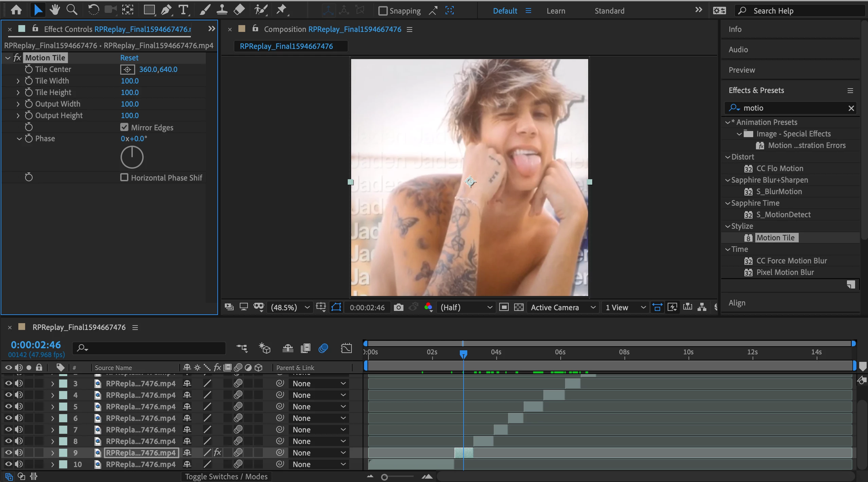
Task: Click the snapshot camera icon
Action: pos(398,308)
